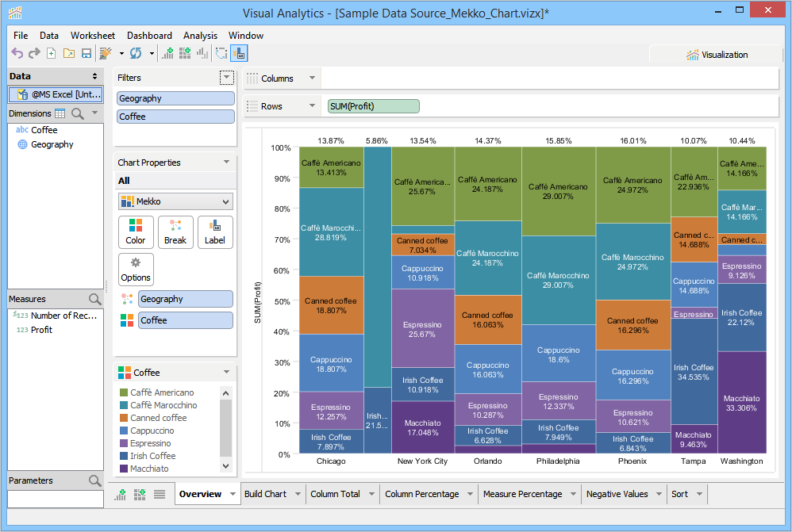Switch to the Column Percentage tab
The width and height of the screenshot is (792, 532).
421,494
